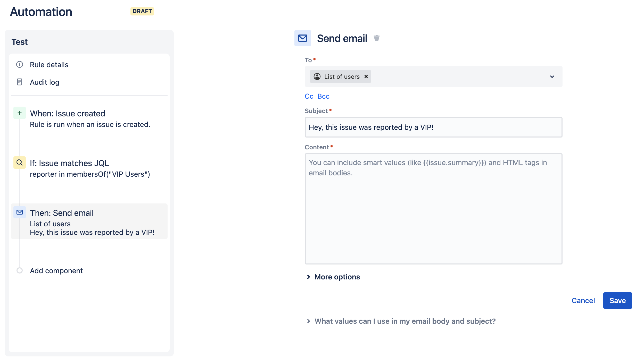
Task: Select the If: Issue matches JQL condition
Action: (x=69, y=163)
